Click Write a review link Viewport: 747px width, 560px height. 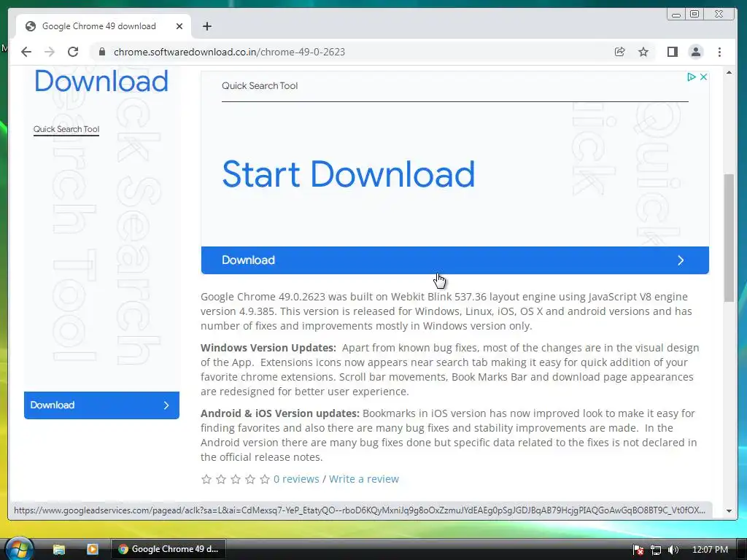click(364, 479)
